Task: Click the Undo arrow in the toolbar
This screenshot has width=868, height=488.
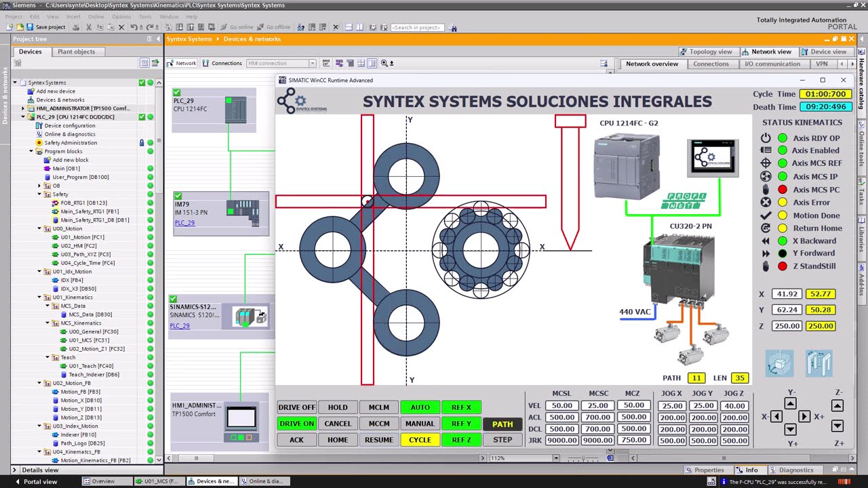Action: [x=134, y=27]
